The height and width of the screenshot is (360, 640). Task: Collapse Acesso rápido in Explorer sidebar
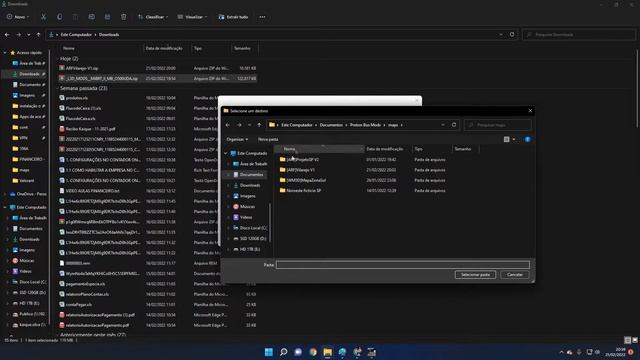click(5, 53)
